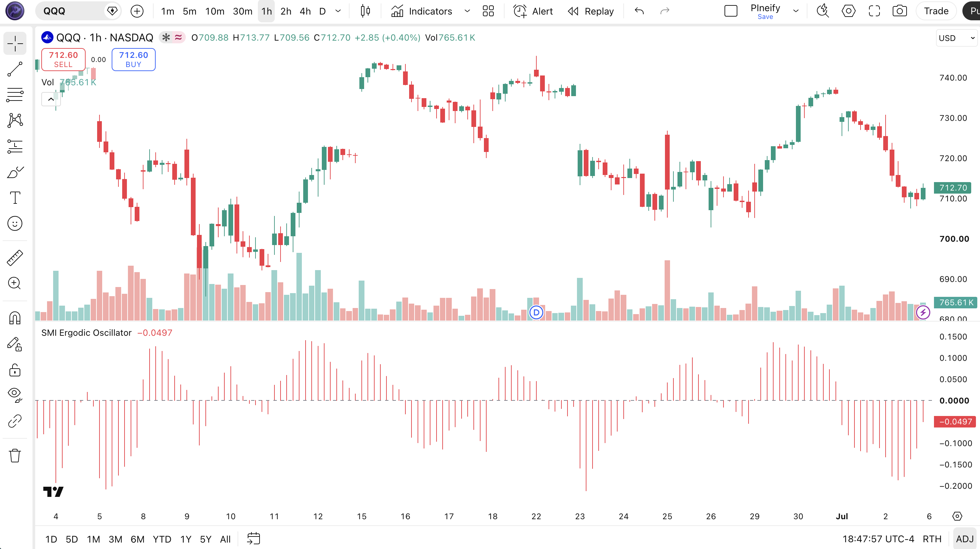
Task: Open the Fibonacci retracement tools
Action: tap(15, 95)
